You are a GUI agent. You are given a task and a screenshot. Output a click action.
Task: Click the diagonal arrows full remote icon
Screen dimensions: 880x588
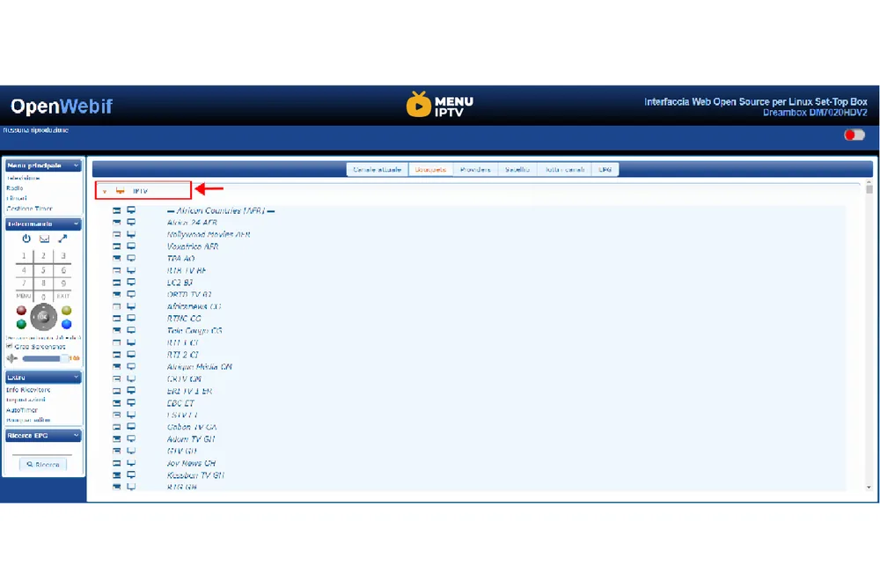(62, 239)
